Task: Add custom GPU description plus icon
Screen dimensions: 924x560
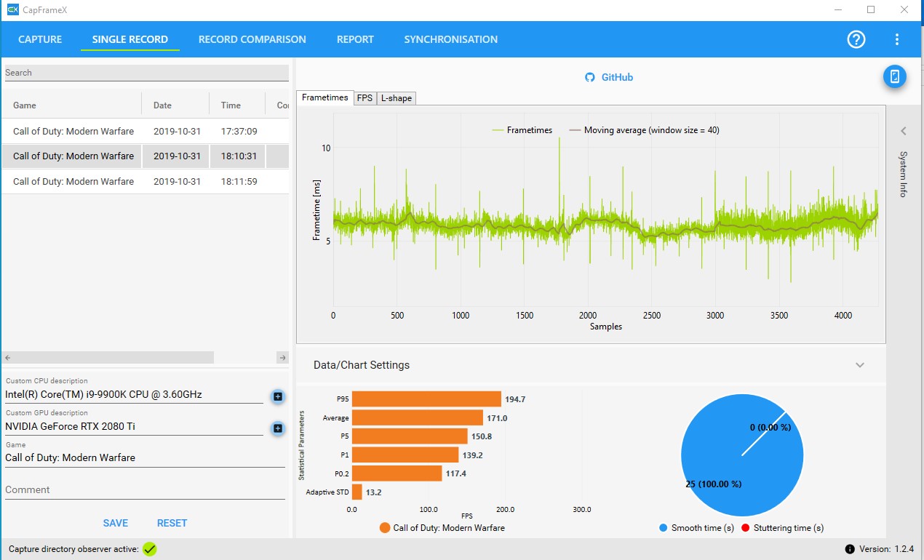Action: pyautogui.click(x=277, y=428)
